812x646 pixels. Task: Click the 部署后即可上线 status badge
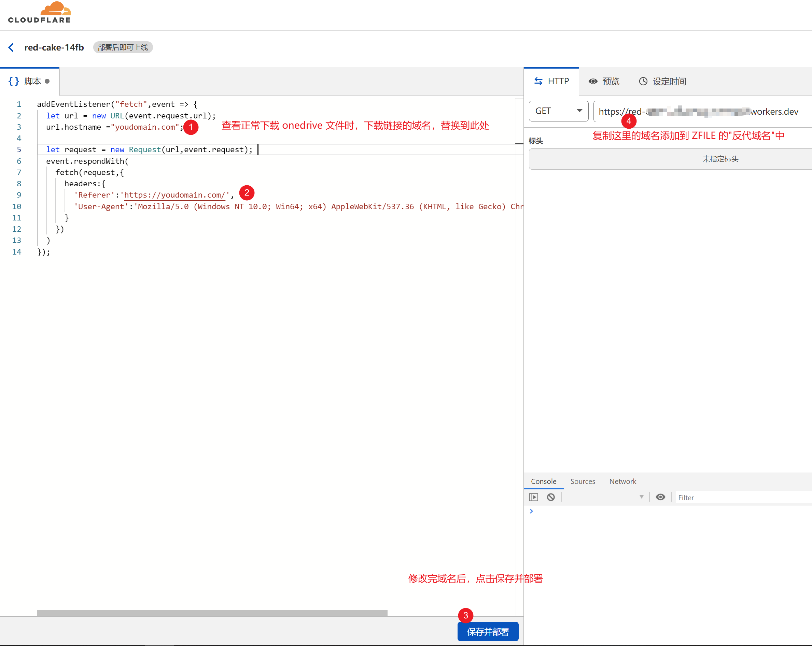(123, 47)
